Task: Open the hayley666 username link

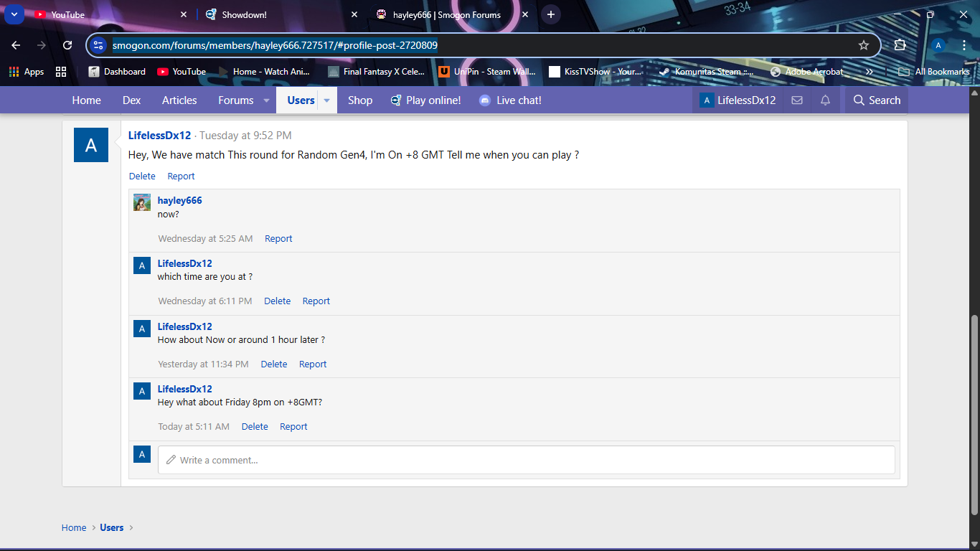Action: 180,201
